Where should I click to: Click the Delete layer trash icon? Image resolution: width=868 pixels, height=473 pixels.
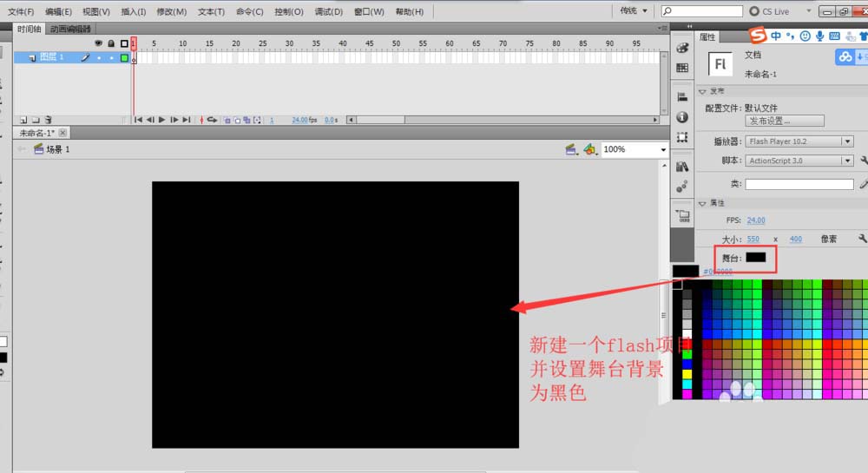click(x=48, y=120)
